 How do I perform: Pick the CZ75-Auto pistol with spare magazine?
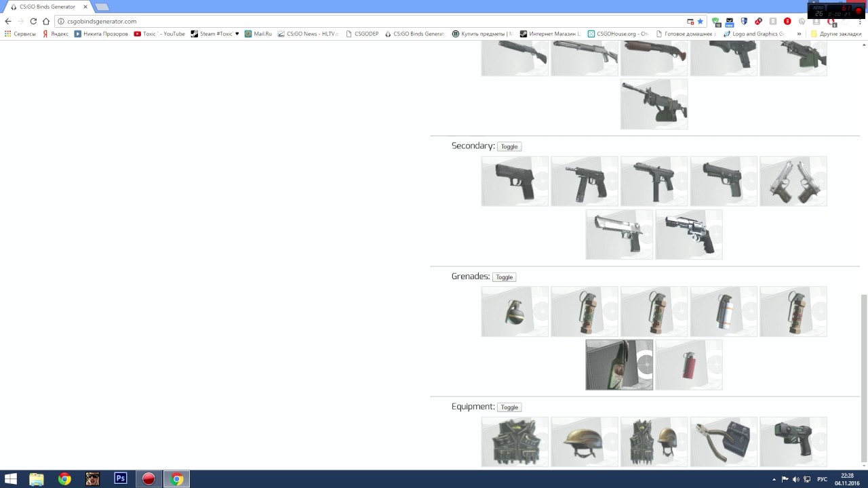click(x=585, y=181)
